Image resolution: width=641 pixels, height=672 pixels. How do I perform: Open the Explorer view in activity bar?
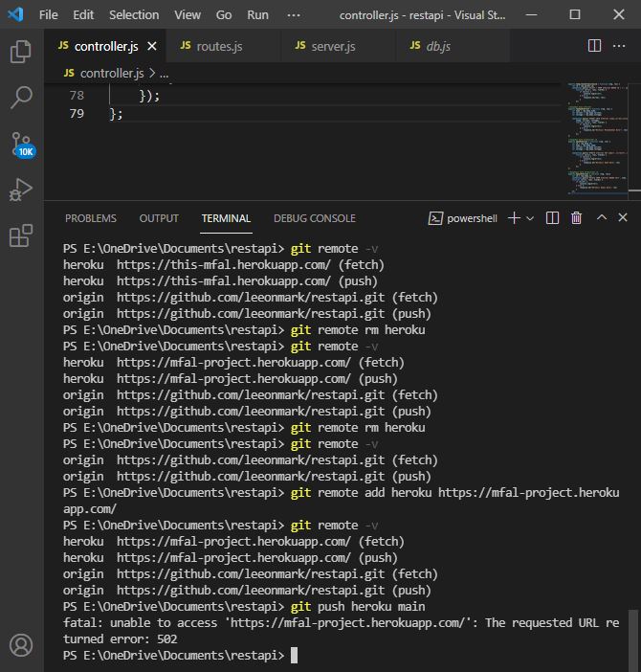20,52
